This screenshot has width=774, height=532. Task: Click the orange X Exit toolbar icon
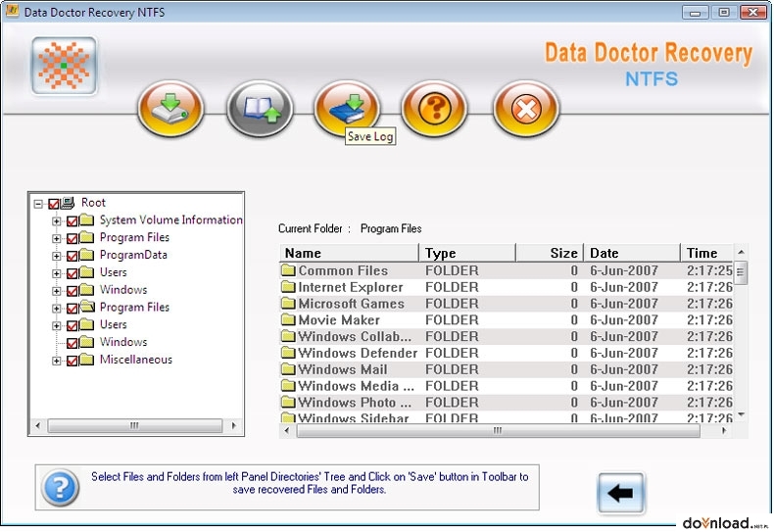click(526, 108)
